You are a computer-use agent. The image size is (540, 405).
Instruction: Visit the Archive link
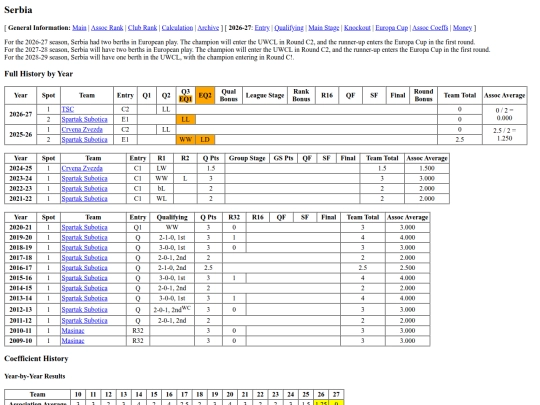(x=208, y=28)
